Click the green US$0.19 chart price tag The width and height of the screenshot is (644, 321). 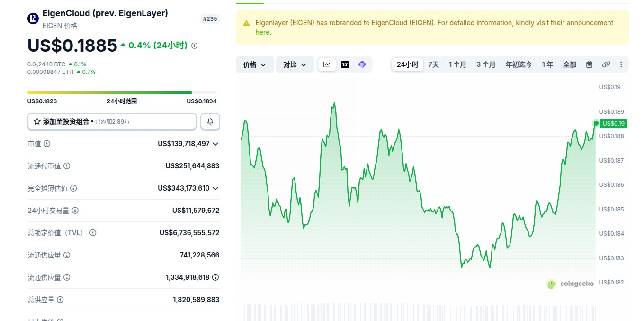click(614, 124)
